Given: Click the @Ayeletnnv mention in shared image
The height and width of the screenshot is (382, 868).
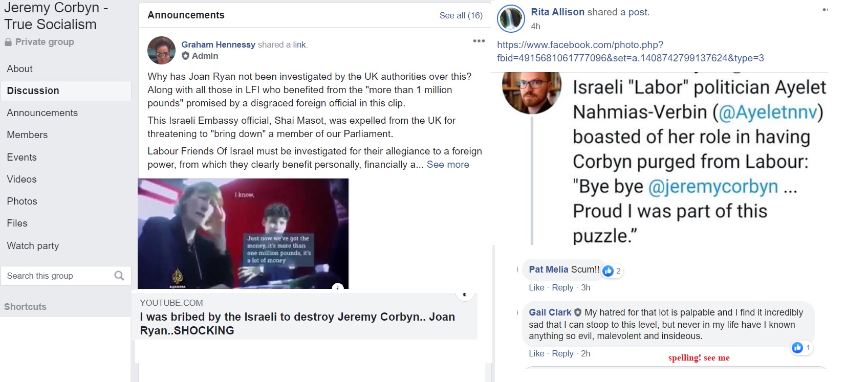Looking at the screenshot, I should 768,112.
